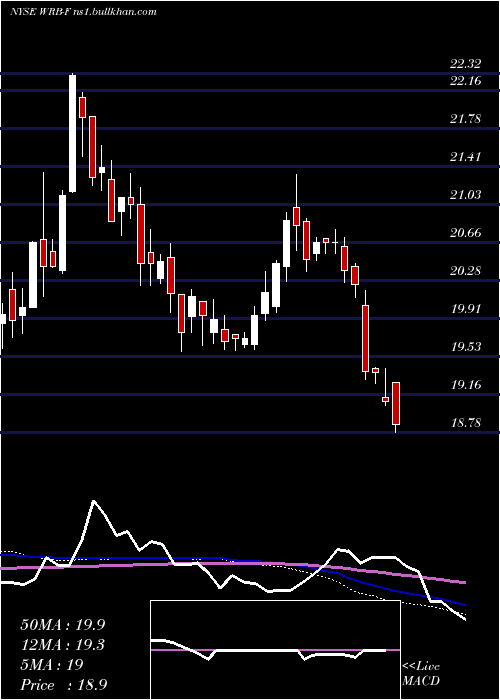Click the 21.78 price level label

465,119
